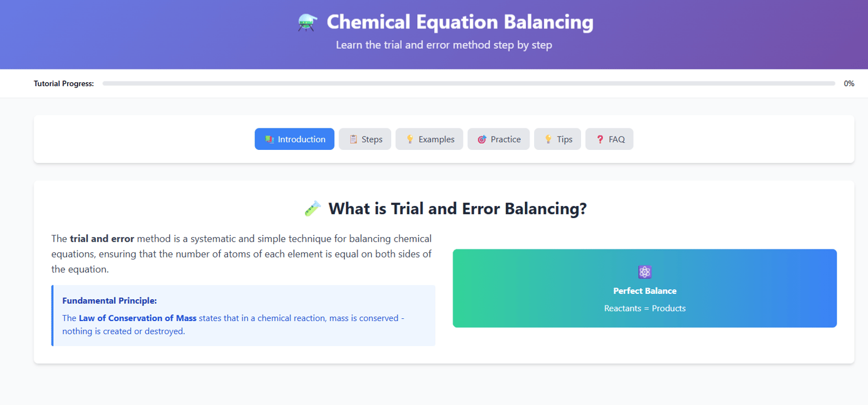
Task: Click the Chemical Equation Balancing title
Action: (460, 23)
